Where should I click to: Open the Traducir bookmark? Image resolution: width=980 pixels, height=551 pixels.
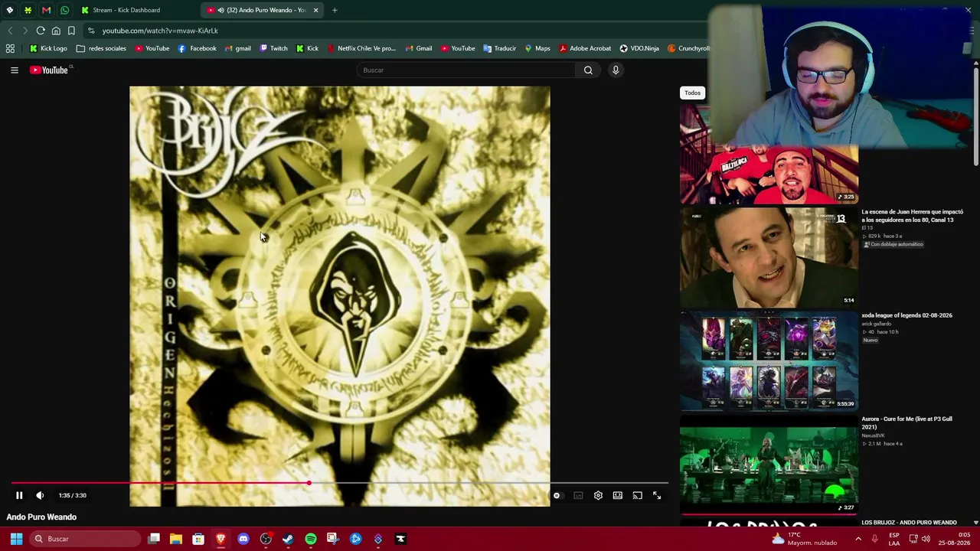click(499, 48)
